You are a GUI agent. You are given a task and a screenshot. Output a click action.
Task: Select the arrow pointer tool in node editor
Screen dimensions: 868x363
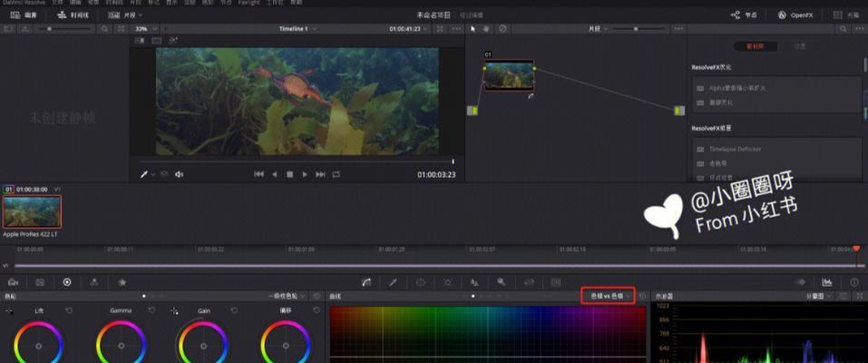click(x=473, y=29)
